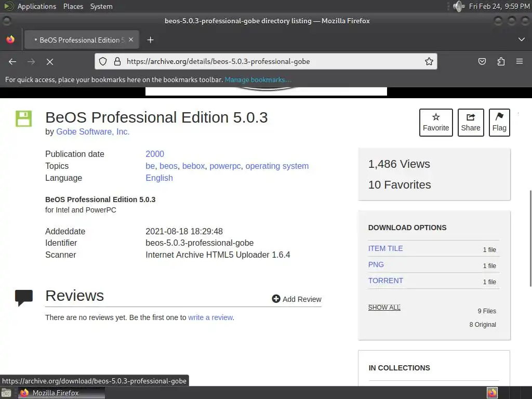This screenshot has height=399, width=532.
Task: Download TORRENT option
Action: [x=385, y=281]
